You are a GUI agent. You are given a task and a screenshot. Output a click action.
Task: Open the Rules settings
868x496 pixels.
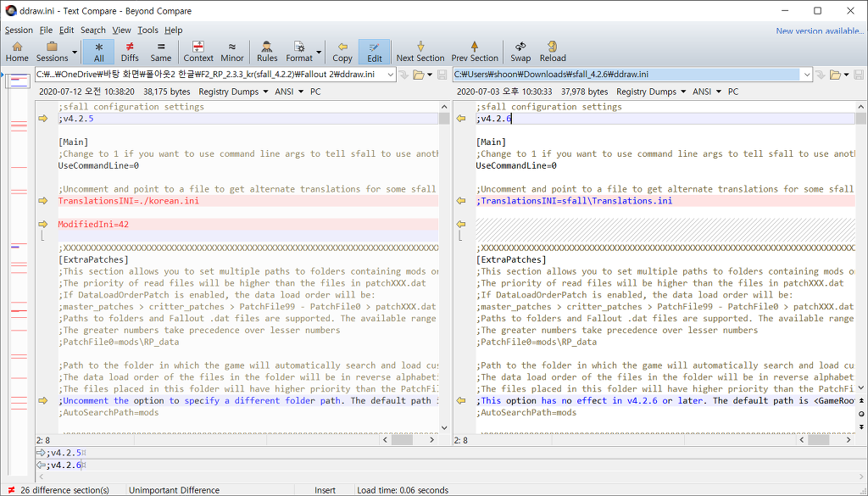(x=267, y=51)
